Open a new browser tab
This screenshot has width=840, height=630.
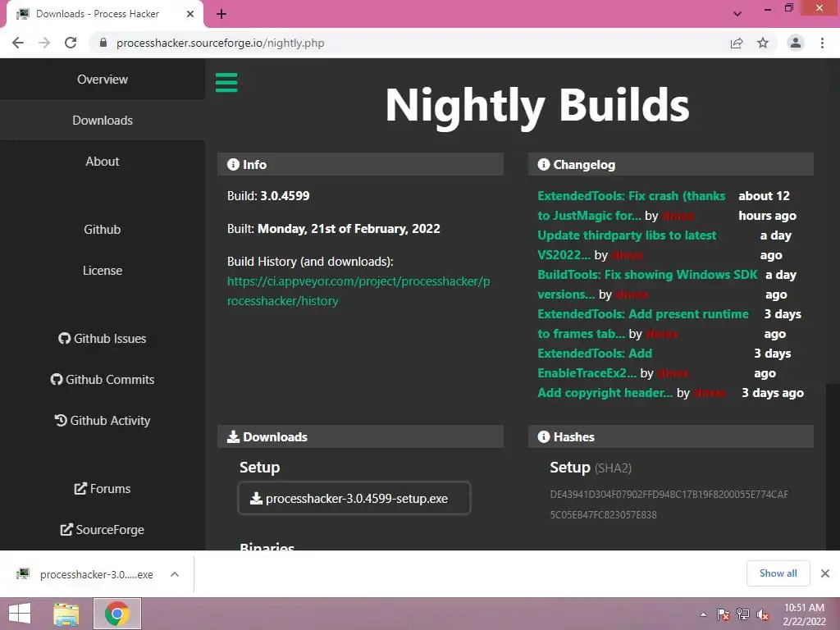(221, 14)
